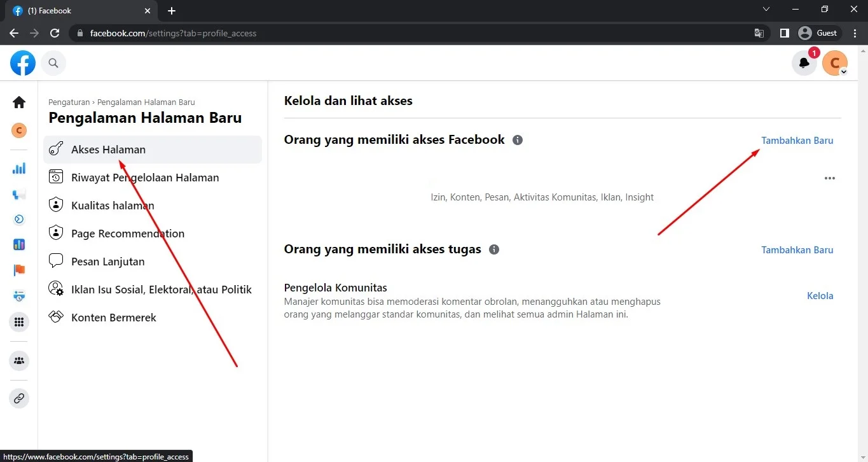This screenshot has width=868, height=462.
Task: Open Chrome three-dot menu
Action: [x=855, y=33]
